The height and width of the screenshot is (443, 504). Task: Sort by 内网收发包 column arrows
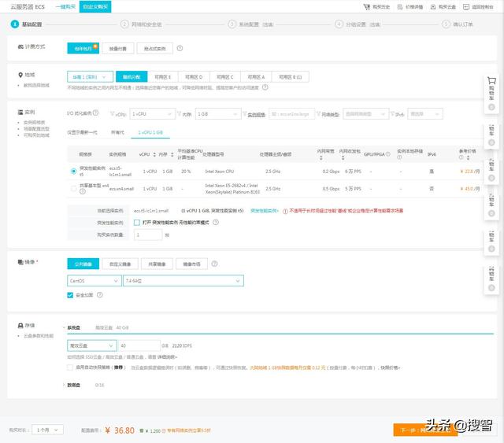pos(343,158)
